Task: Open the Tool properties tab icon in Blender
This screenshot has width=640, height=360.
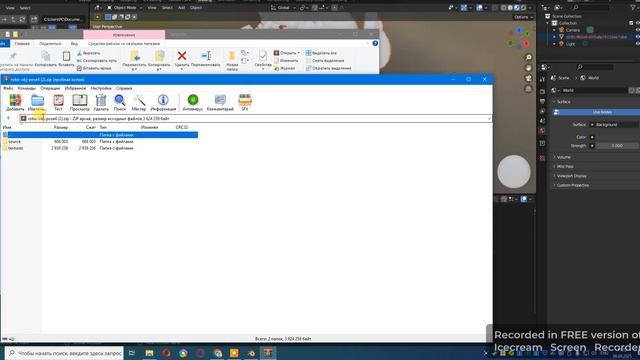Action: [542, 80]
